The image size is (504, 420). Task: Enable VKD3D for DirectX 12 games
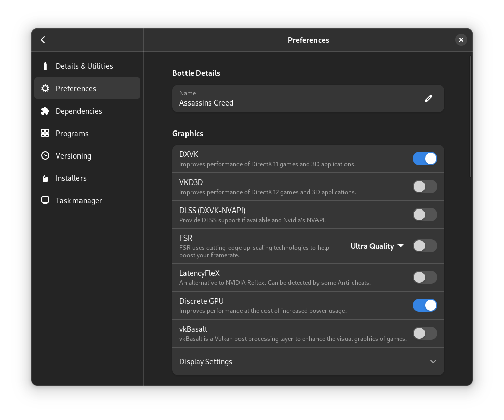click(425, 187)
